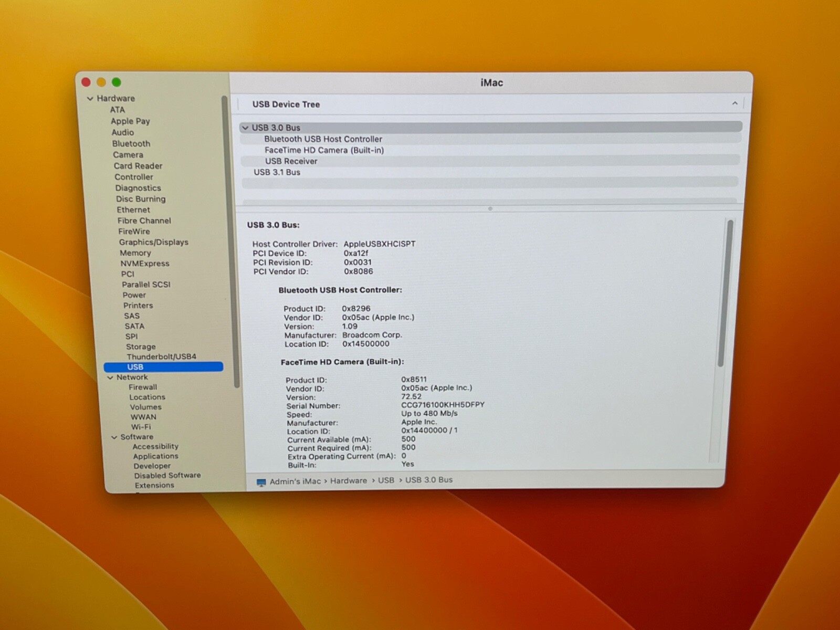
Task: Select PCI in the sidebar
Action: (x=128, y=274)
